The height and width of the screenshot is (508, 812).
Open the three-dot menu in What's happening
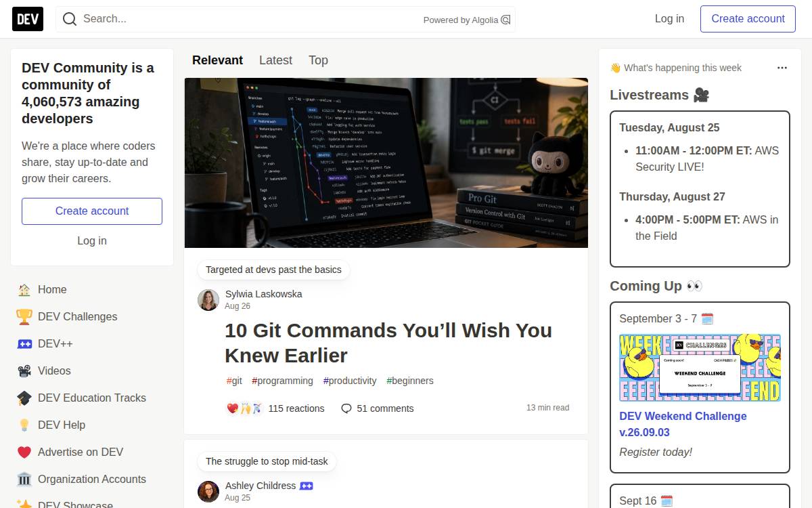click(782, 68)
